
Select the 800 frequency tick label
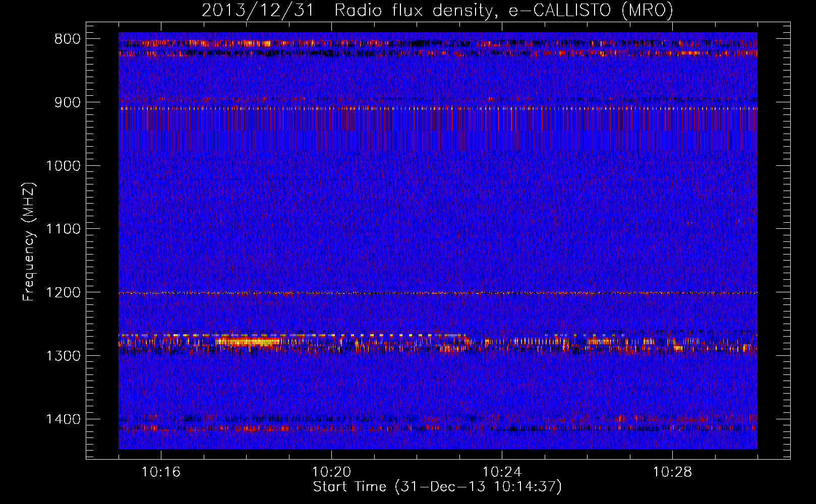[68, 39]
